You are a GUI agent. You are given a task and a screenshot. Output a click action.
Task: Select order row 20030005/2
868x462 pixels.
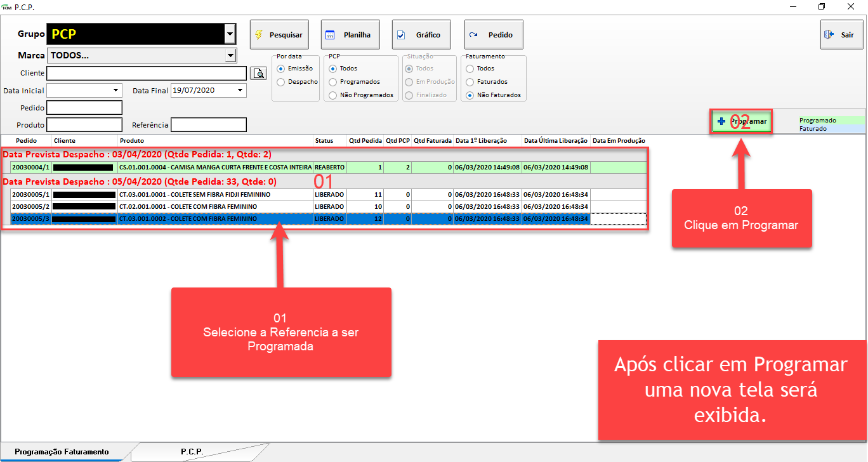(x=329, y=206)
